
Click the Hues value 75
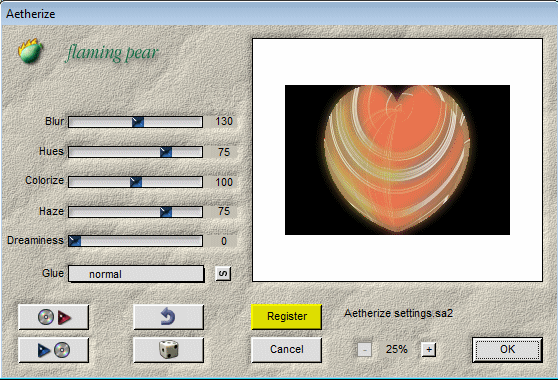pyautogui.click(x=224, y=152)
